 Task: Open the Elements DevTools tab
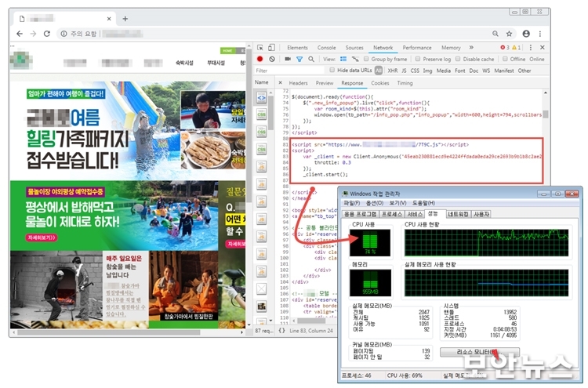coord(297,48)
